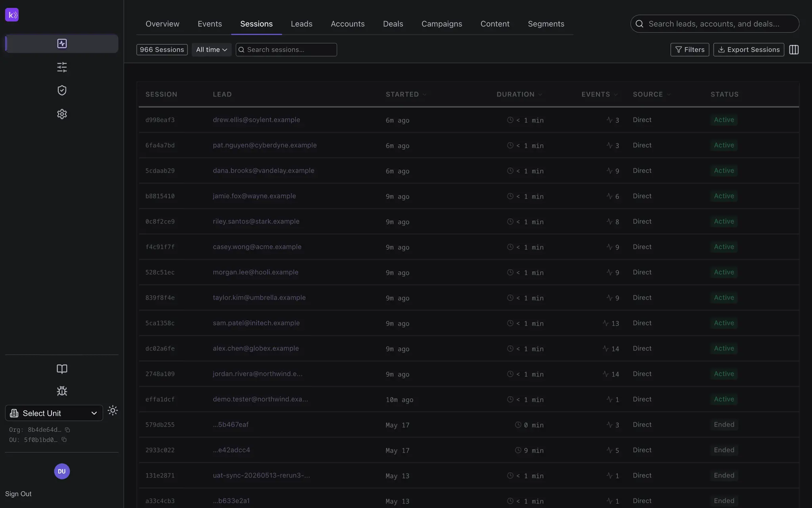Open the All time range dropdown
The image size is (812, 508).
click(211, 50)
